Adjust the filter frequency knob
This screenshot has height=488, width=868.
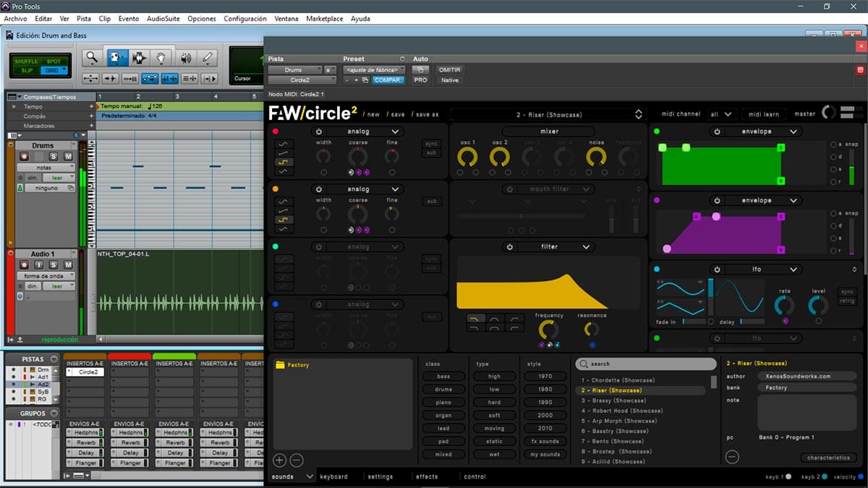(548, 330)
